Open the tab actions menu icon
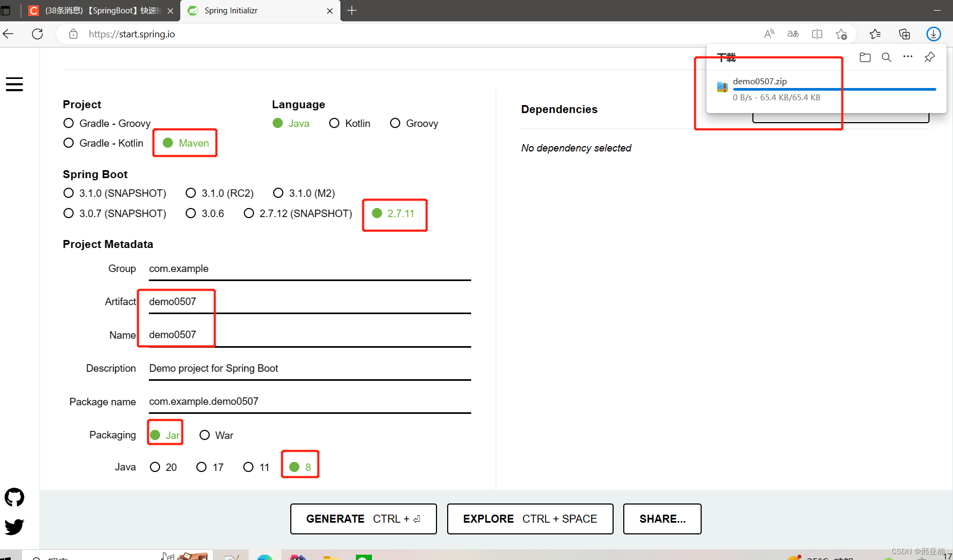The height and width of the screenshot is (560, 953). pyautogui.click(x=6, y=11)
